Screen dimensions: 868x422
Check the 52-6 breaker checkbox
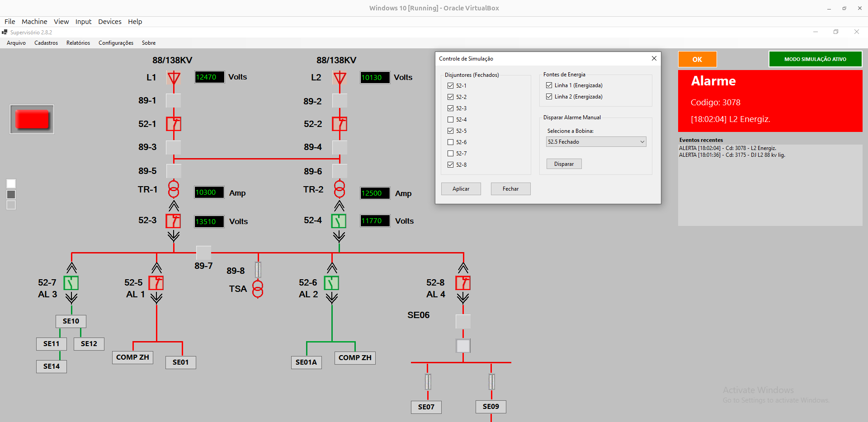[x=450, y=142]
